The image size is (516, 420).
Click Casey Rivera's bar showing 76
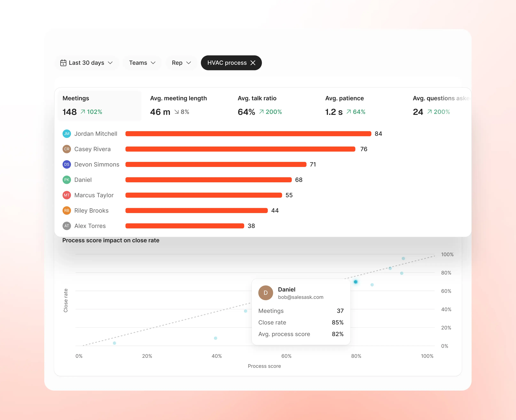tap(240, 149)
